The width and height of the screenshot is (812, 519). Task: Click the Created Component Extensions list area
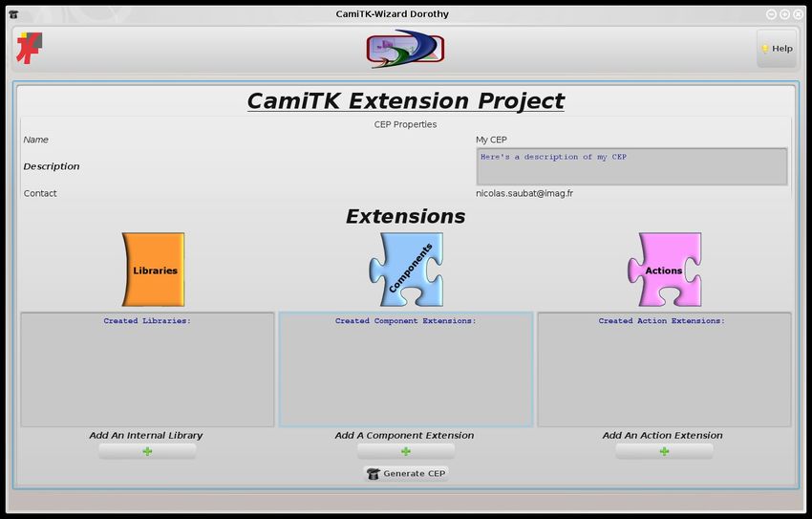[406, 370]
